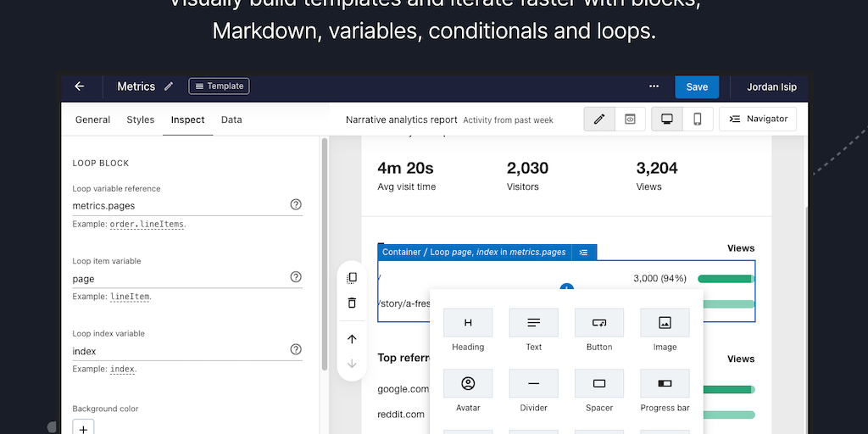Open the Navigator panel
The height and width of the screenshot is (434, 868).
click(x=758, y=119)
